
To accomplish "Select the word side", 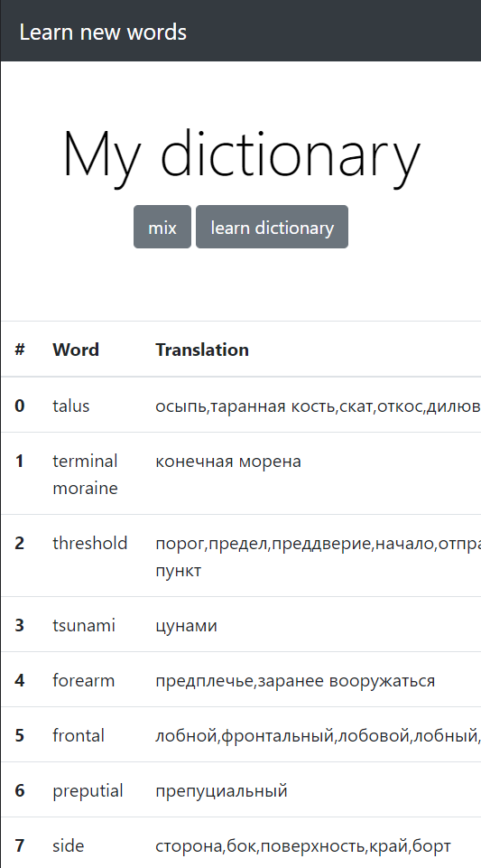I will click(x=68, y=845).
